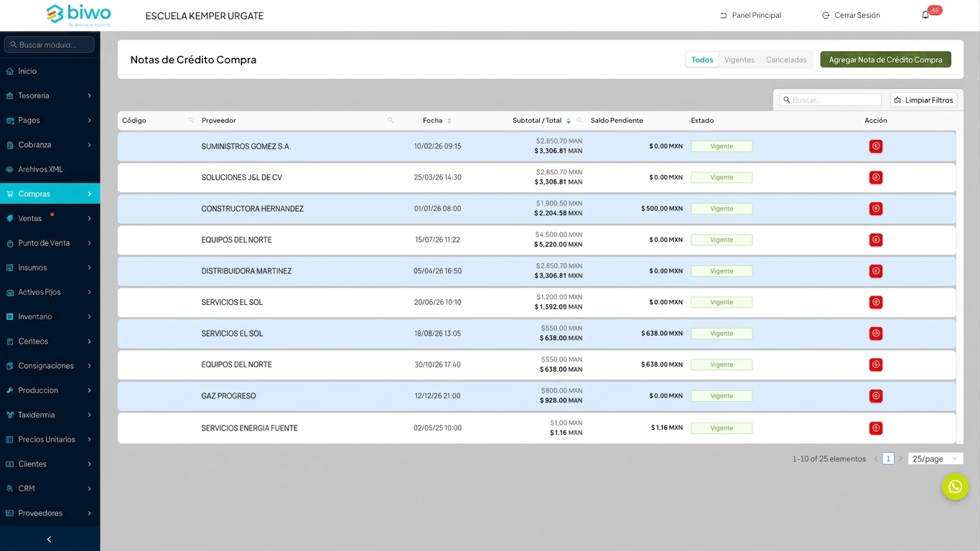The width and height of the screenshot is (980, 551).
Task: Expand the Clientes menu
Action: [50, 464]
